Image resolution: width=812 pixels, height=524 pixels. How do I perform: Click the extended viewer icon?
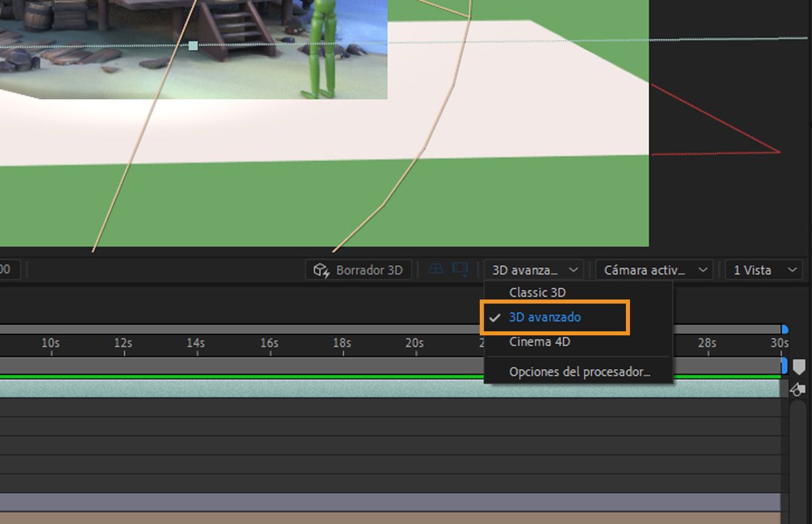click(x=461, y=268)
